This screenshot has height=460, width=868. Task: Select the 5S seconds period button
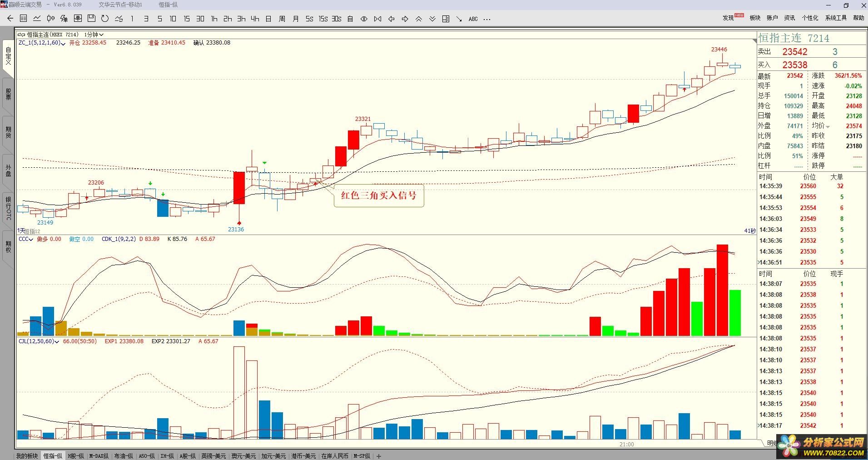[x=309, y=19]
